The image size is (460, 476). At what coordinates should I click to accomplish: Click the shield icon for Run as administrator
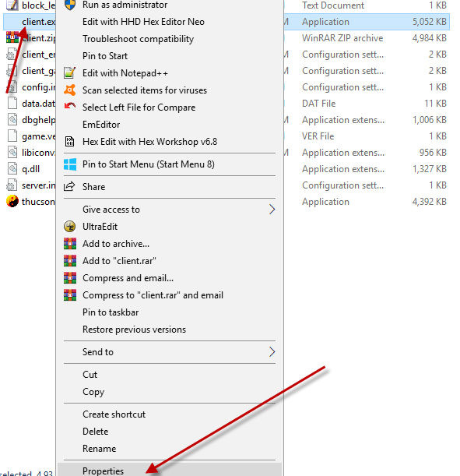[70, 5]
